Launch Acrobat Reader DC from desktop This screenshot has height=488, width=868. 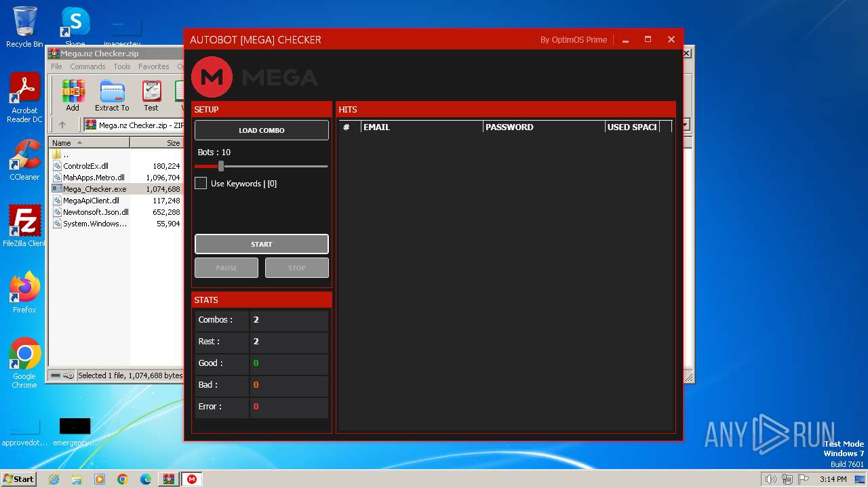coord(24,98)
